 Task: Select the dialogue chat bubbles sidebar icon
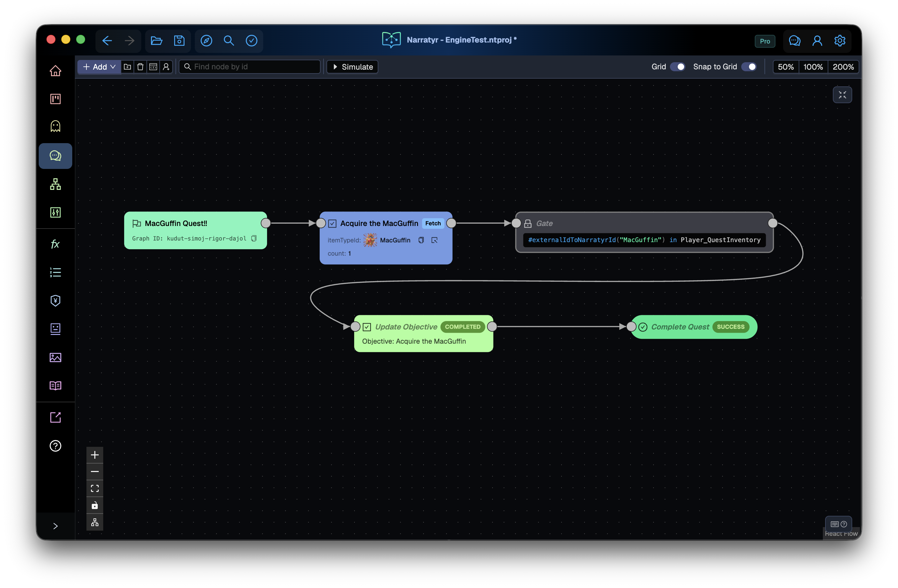55,156
